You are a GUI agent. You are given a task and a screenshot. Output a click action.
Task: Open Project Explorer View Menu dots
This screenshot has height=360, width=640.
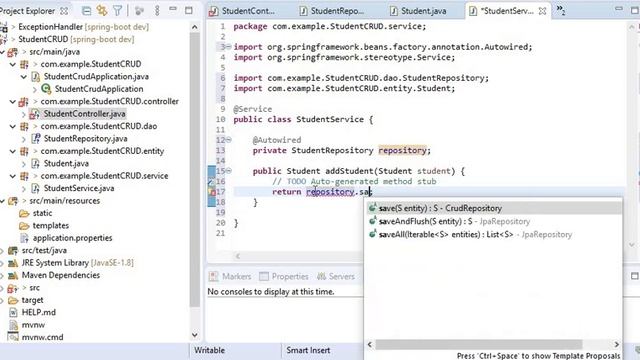pos(157,11)
